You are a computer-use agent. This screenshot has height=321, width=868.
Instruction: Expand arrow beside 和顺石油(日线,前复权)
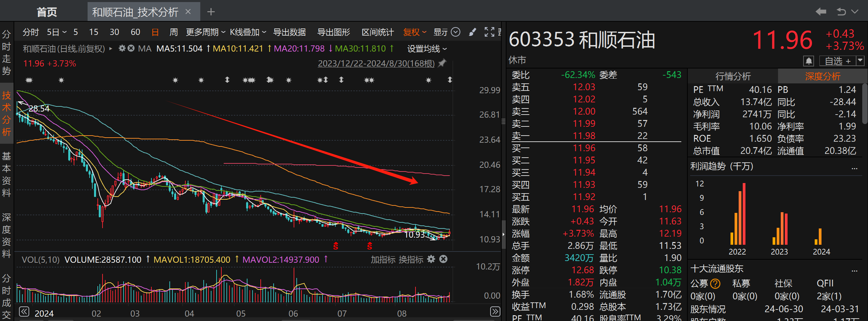pos(111,49)
